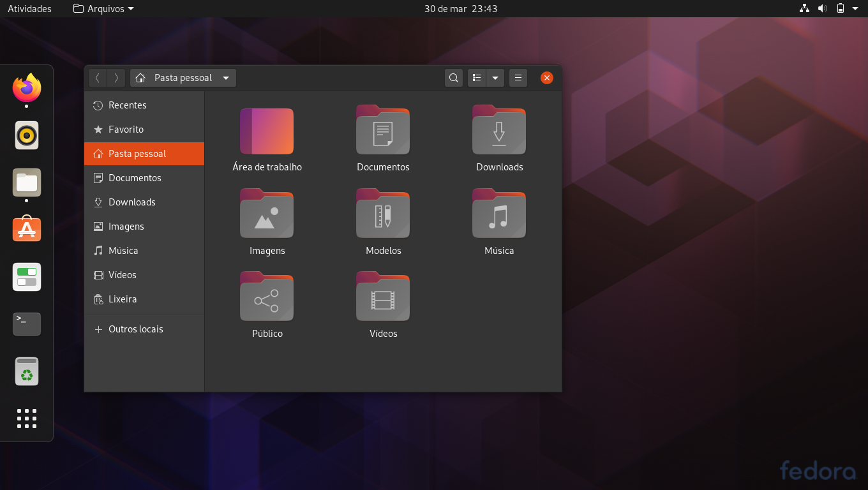868x490 pixels.
Task: Open Firefox from the dock
Action: [x=27, y=89]
